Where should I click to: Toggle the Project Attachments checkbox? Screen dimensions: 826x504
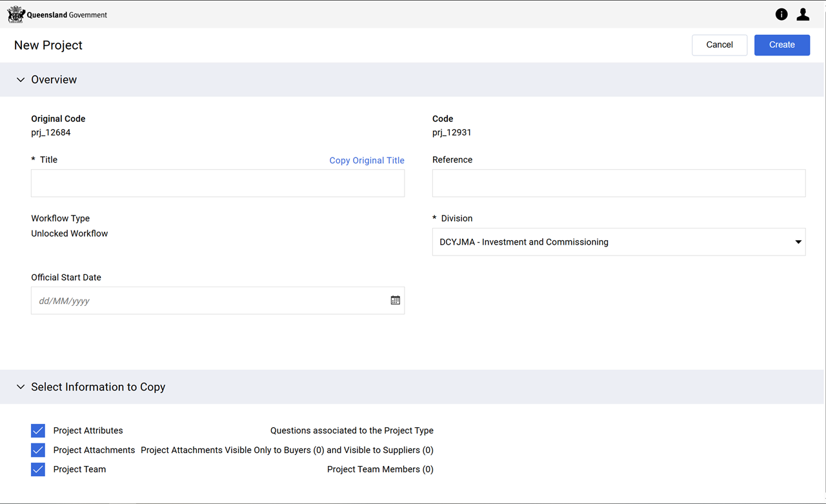tap(38, 450)
